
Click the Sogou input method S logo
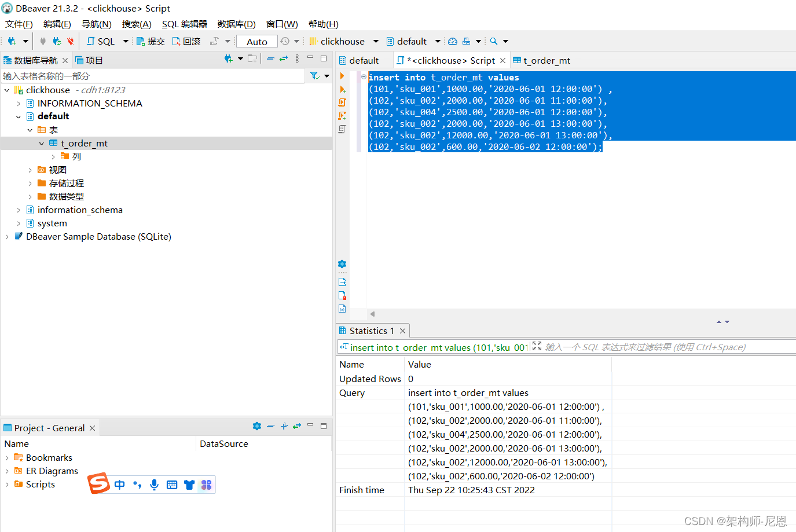point(99,483)
